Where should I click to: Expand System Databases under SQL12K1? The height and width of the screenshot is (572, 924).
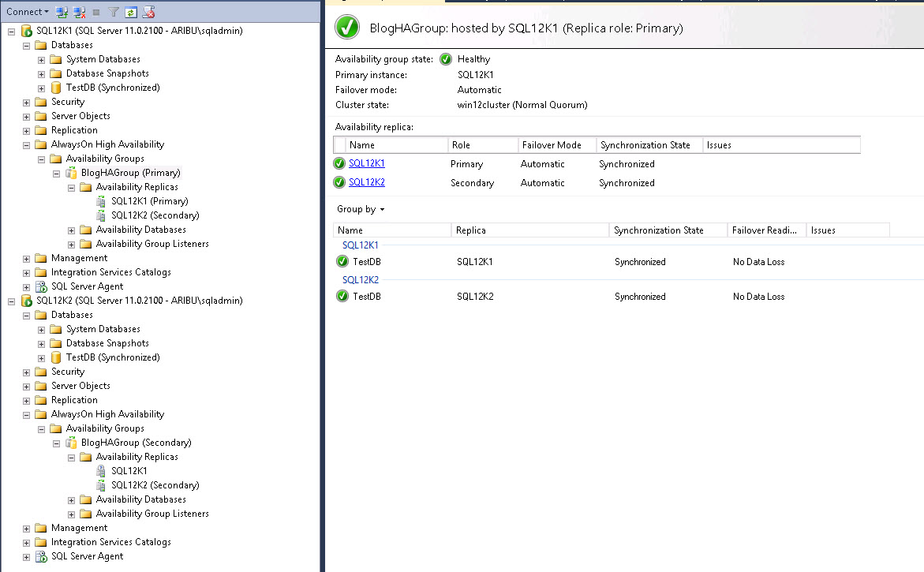click(41, 58)
